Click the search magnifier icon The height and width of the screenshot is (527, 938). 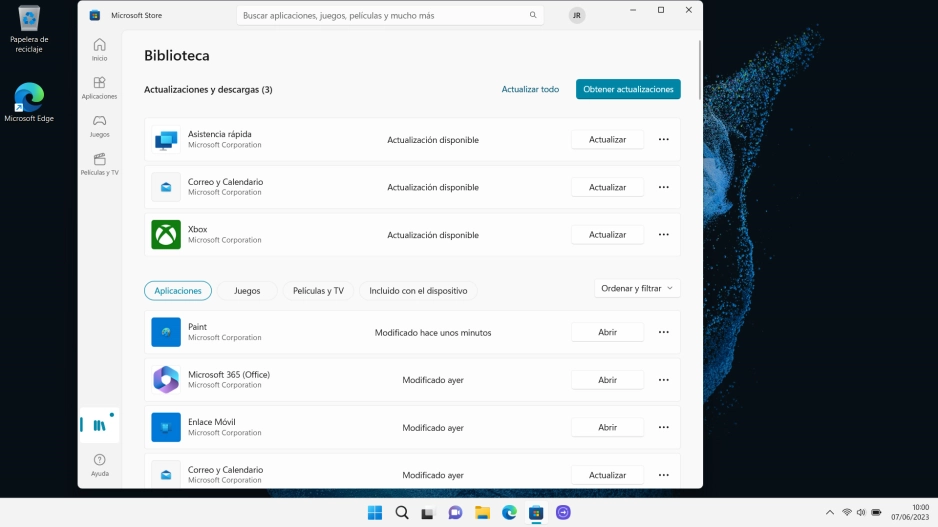[533, 15]
